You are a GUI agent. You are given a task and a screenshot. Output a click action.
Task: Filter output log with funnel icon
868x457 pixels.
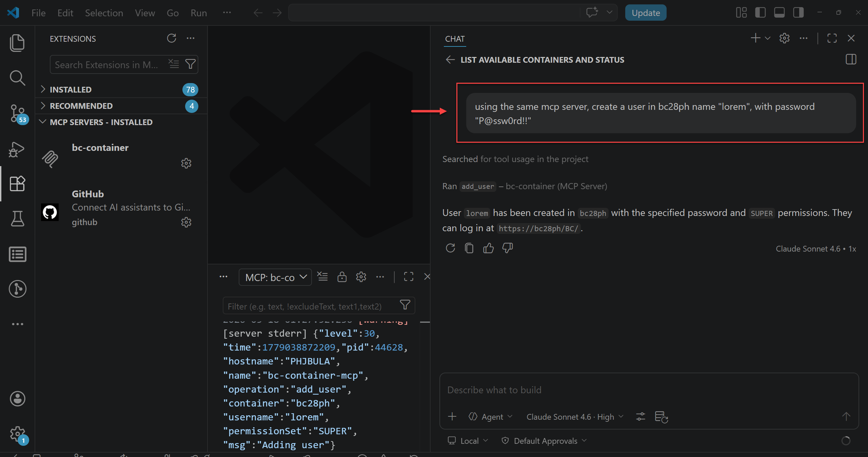(405, 305)
